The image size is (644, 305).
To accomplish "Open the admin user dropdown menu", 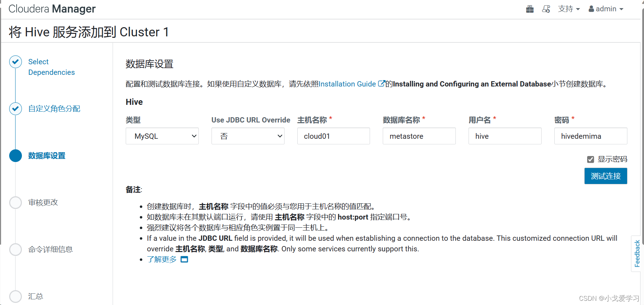I will point(606,9).
